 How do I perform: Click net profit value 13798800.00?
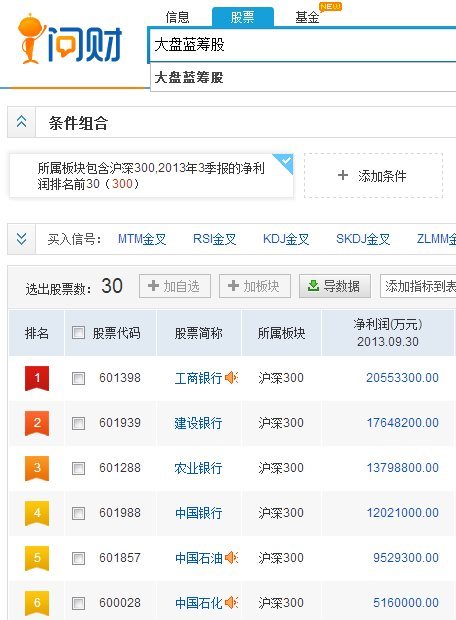coord(403,468)
